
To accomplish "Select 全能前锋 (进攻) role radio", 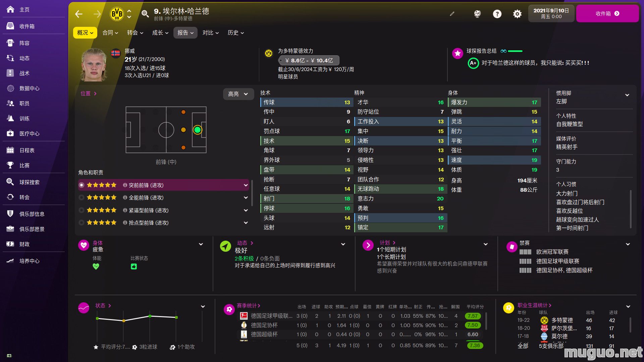I will (x=82, y=198).
